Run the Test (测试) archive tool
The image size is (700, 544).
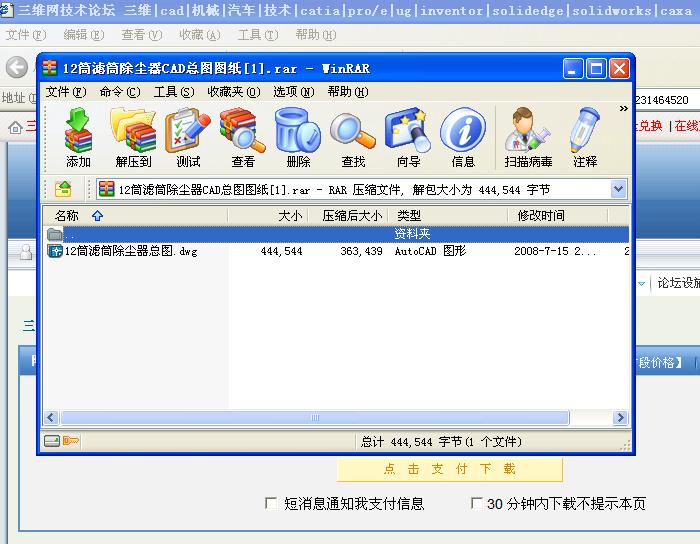point(188,137)
